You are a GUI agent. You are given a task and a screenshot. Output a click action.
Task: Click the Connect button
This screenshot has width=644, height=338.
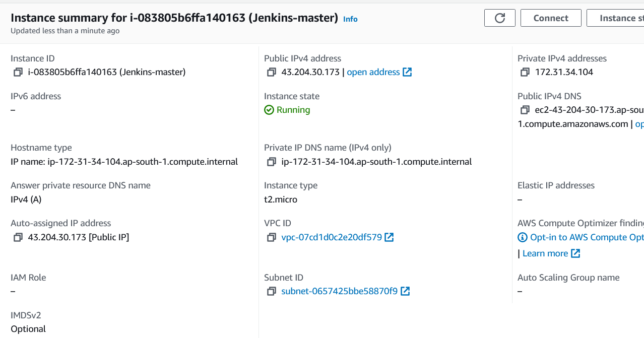coord(551,18)
